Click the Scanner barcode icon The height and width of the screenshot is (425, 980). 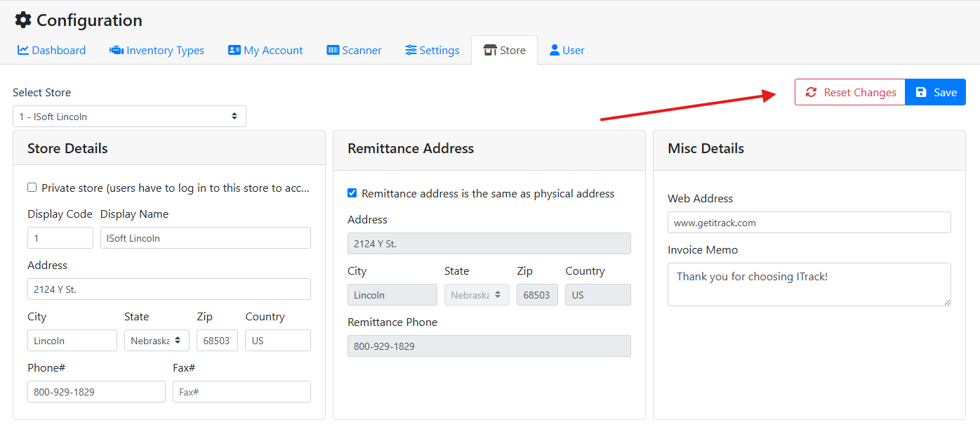[333, 51]
